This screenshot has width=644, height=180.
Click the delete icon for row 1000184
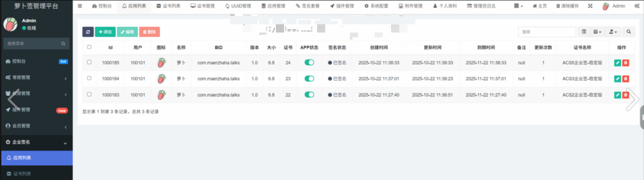tap(626, 79)
